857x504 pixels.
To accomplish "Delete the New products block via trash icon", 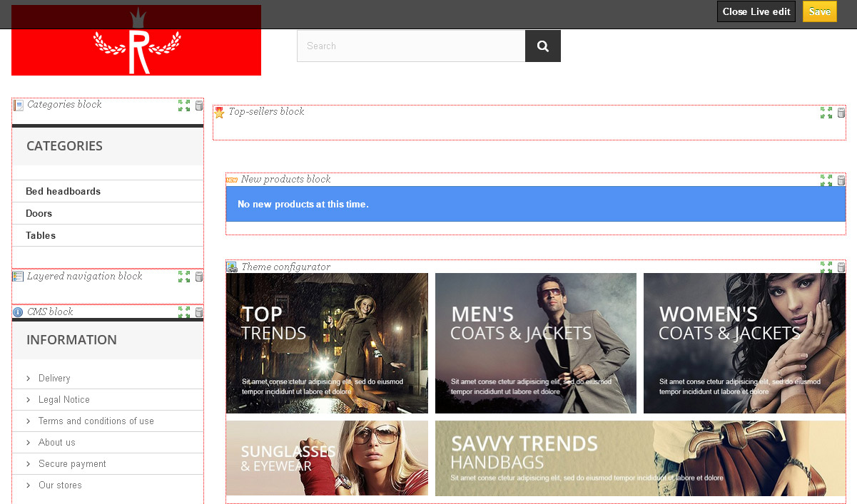I will (841, 180).
